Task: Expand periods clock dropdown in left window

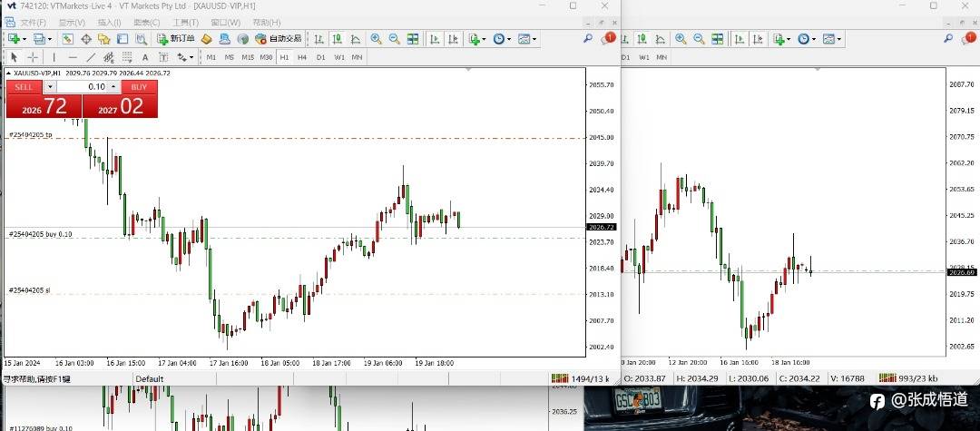Action: click(x=508, y=39)
